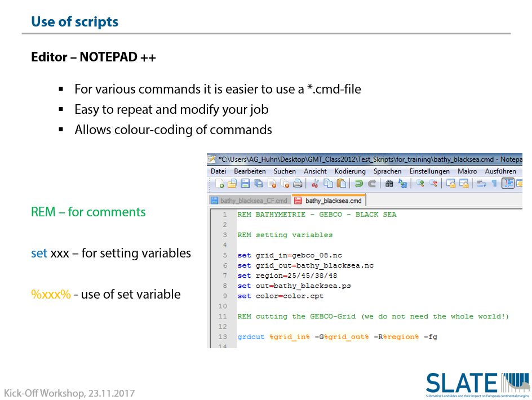Cut selection using the scissors icon
This screenshot has width=532, height=400.
(315, 184)
